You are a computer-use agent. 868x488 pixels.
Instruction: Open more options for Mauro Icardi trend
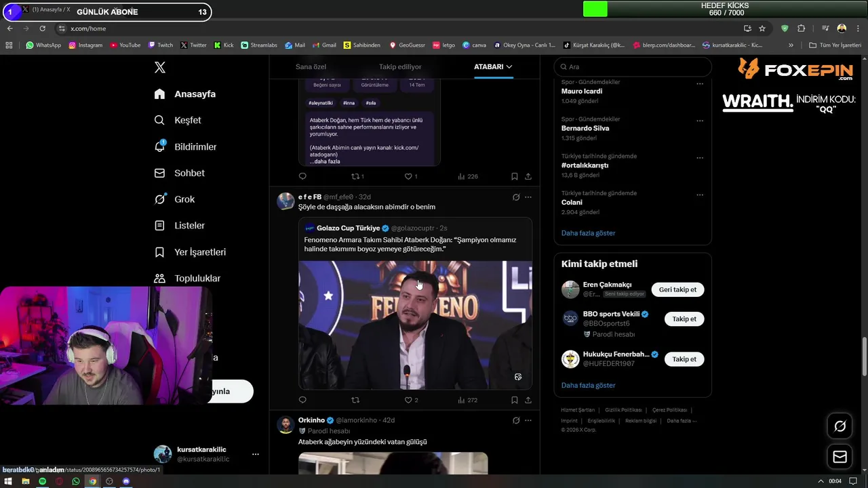(700, 84)
